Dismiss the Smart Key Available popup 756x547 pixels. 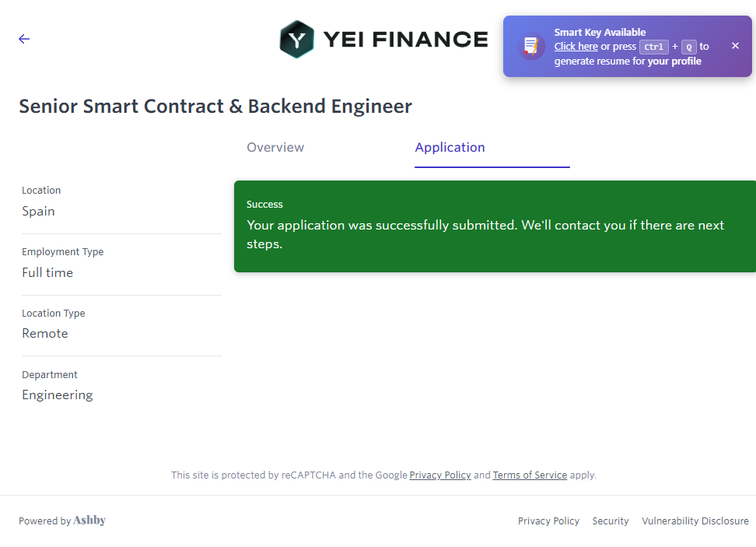point(735,46)
